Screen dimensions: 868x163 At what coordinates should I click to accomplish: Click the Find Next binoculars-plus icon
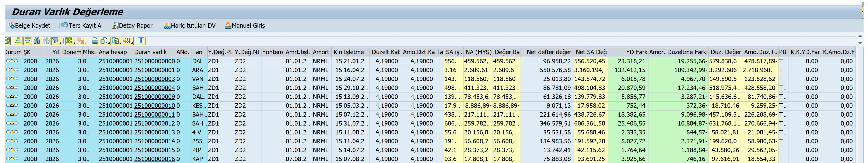pos(46,41)
